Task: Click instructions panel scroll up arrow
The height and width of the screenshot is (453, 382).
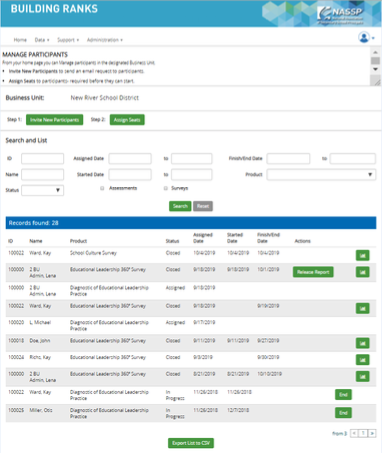Action: 375,52
